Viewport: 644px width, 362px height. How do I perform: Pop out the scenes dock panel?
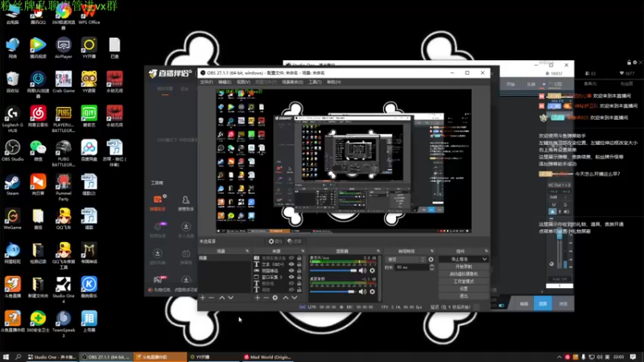tap(247, 251)
